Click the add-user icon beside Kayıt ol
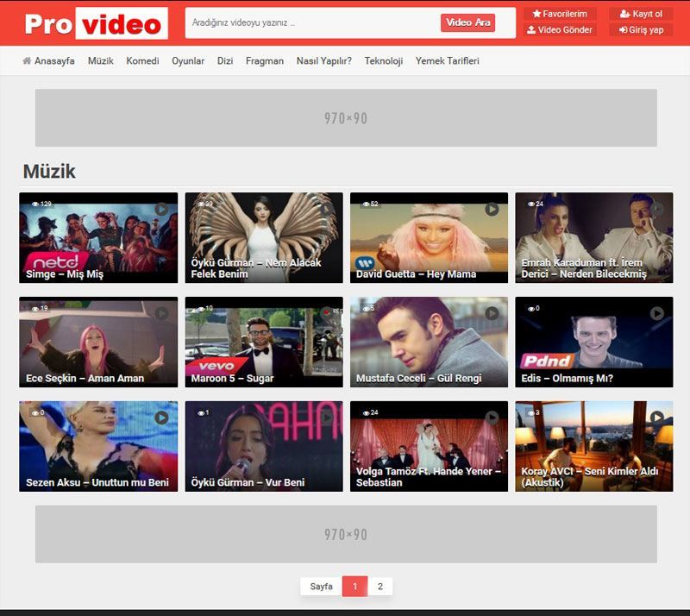 coord(624,14)
